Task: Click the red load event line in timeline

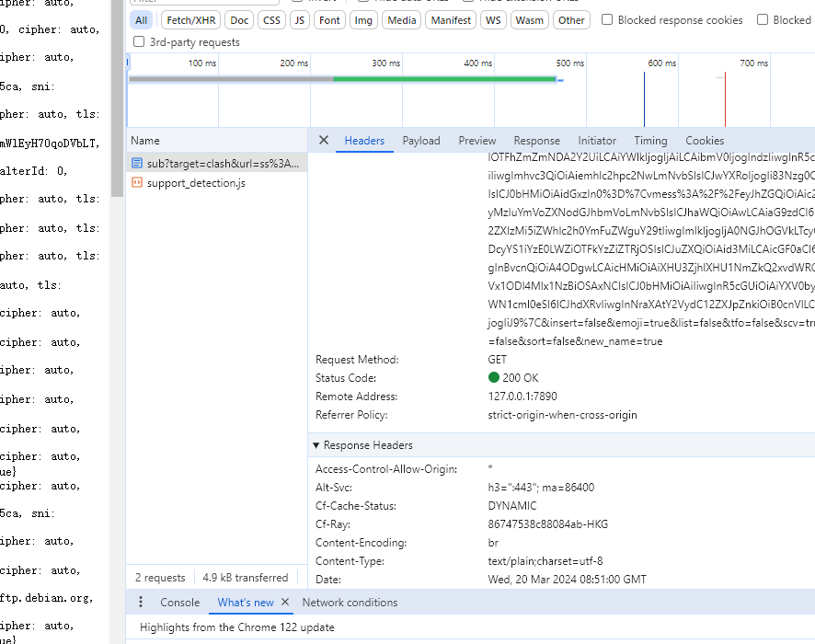Action: 725,98
